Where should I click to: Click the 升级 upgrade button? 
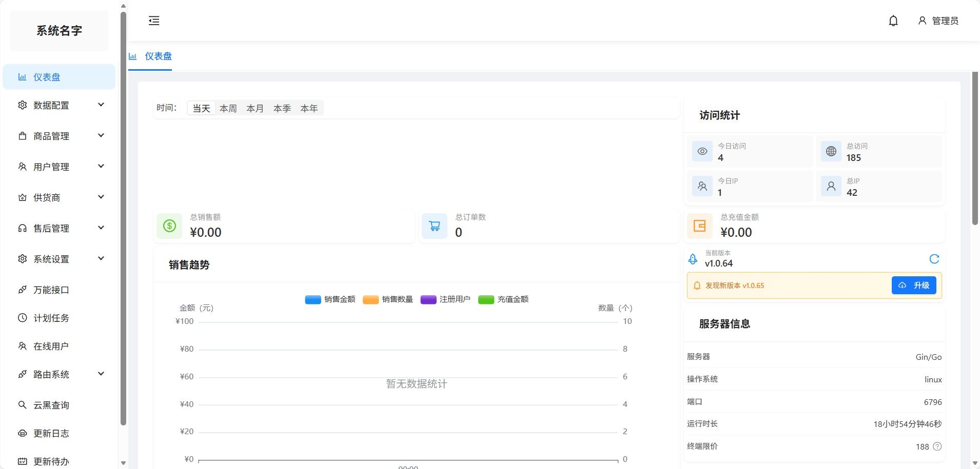pos(913,286)
